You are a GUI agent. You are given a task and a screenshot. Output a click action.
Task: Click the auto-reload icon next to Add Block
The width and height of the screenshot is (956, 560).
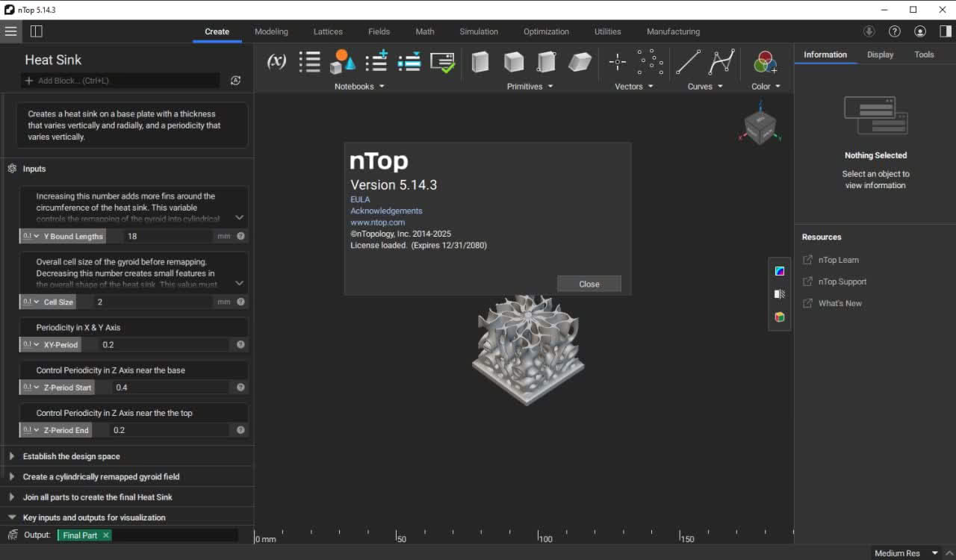236,80
